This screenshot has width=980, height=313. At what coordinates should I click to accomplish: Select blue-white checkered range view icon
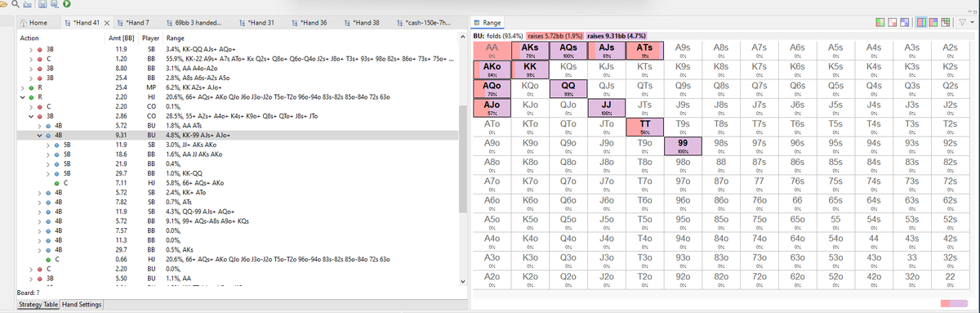pos(905,22)
